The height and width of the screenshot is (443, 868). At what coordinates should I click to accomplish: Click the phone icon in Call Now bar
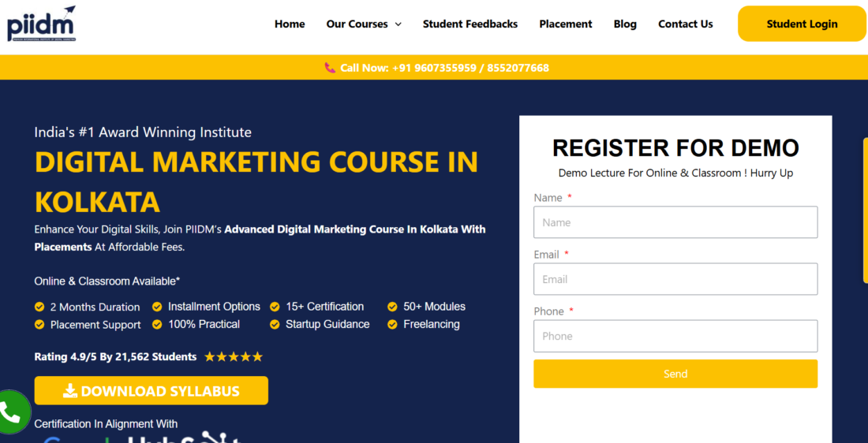(x=330, y=68)
